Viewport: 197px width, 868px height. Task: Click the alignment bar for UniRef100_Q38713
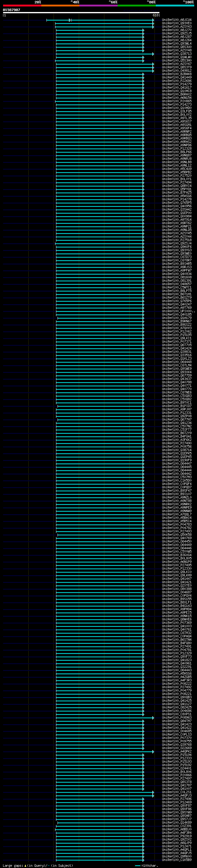pyautogui.click(x=105, y=54)
